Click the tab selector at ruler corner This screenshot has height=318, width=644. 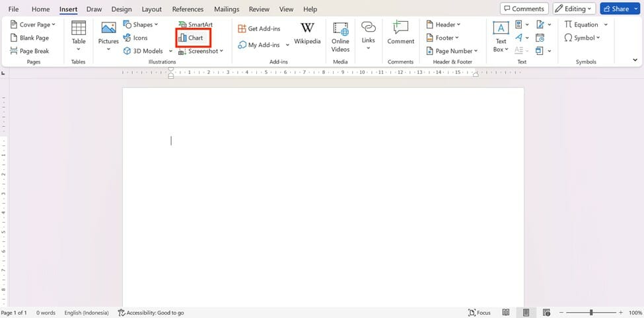tap(3, 73)
